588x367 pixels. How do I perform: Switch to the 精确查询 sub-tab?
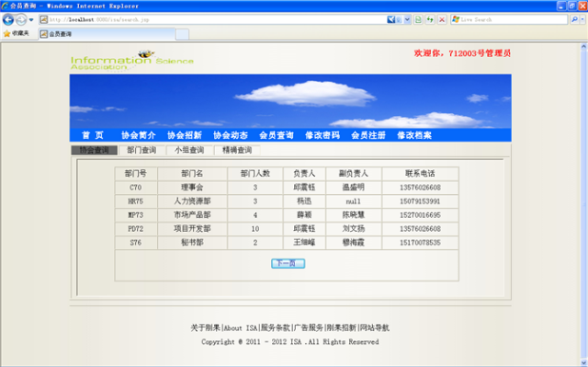[237, 150]
